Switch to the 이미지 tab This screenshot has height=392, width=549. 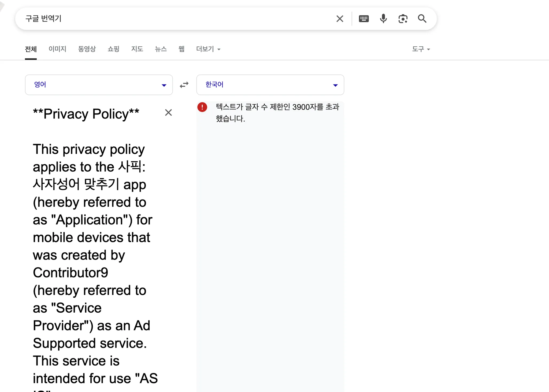[x=57, y=49]
